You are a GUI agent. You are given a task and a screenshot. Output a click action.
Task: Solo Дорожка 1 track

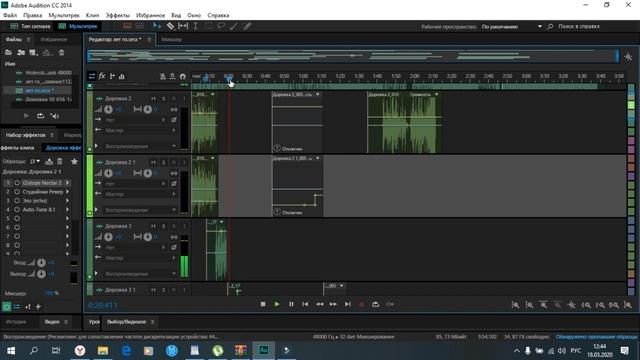click(x=164, y=226)
